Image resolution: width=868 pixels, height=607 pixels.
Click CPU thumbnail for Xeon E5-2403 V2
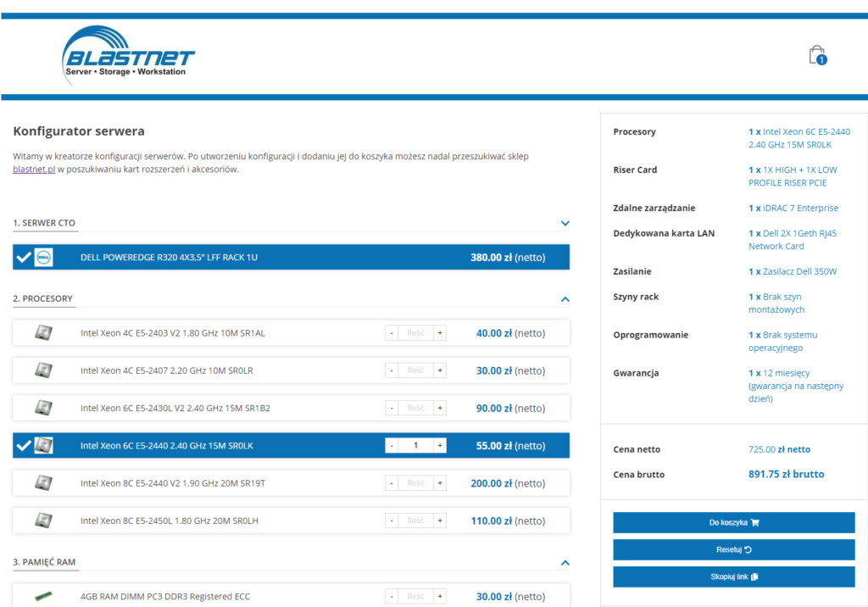(x=44, y=333)
